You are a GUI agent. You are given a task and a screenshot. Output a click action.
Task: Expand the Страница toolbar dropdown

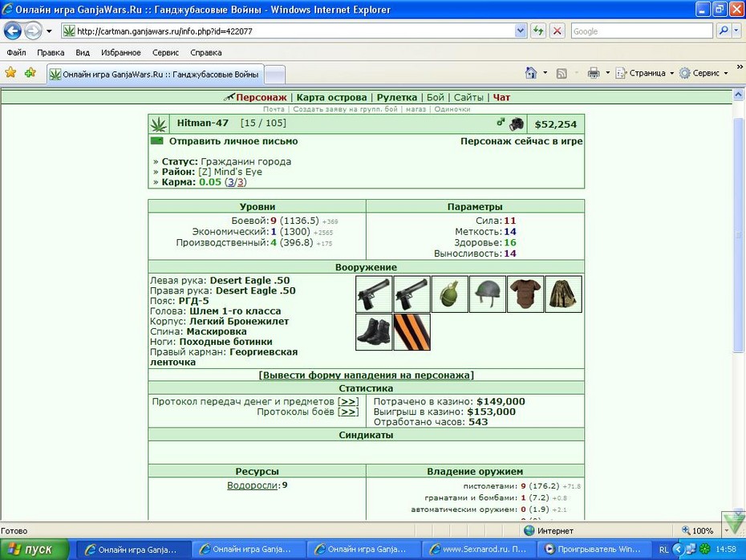(x=671, y=73)
